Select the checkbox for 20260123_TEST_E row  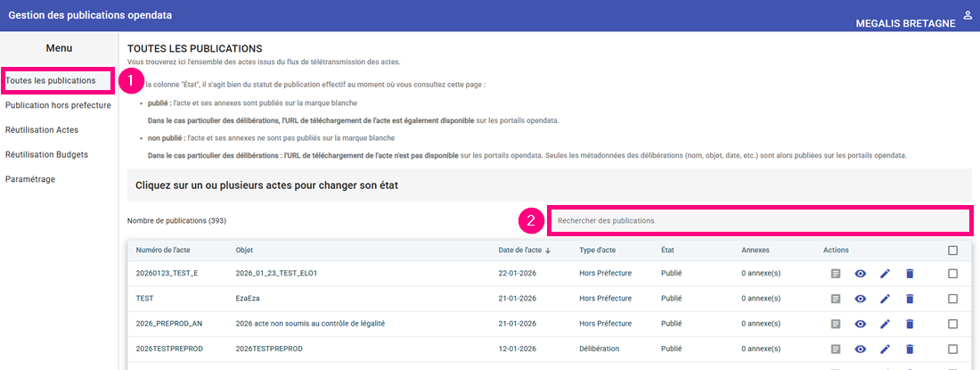[x=953, y=274]
